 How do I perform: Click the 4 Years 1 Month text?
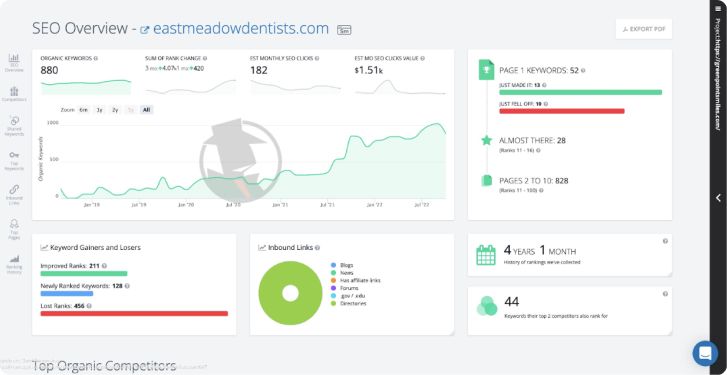(540, 251)
